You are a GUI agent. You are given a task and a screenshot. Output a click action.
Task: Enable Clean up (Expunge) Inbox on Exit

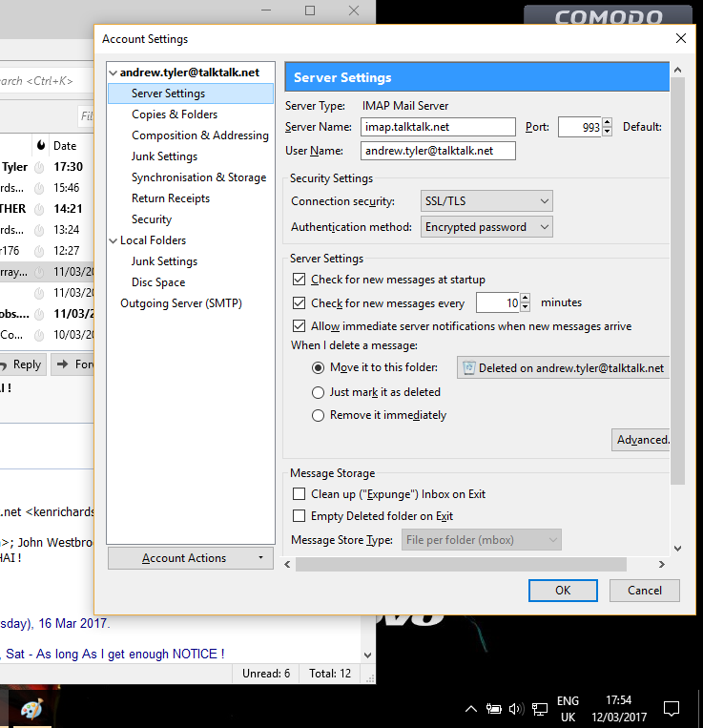coord(300,494)
